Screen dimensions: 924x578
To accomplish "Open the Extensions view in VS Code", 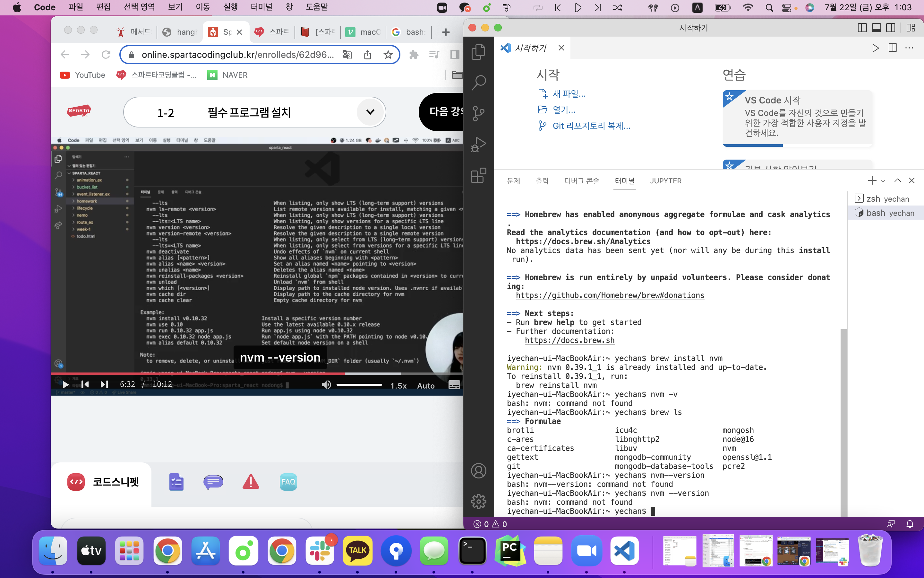I will click(478, 175).
